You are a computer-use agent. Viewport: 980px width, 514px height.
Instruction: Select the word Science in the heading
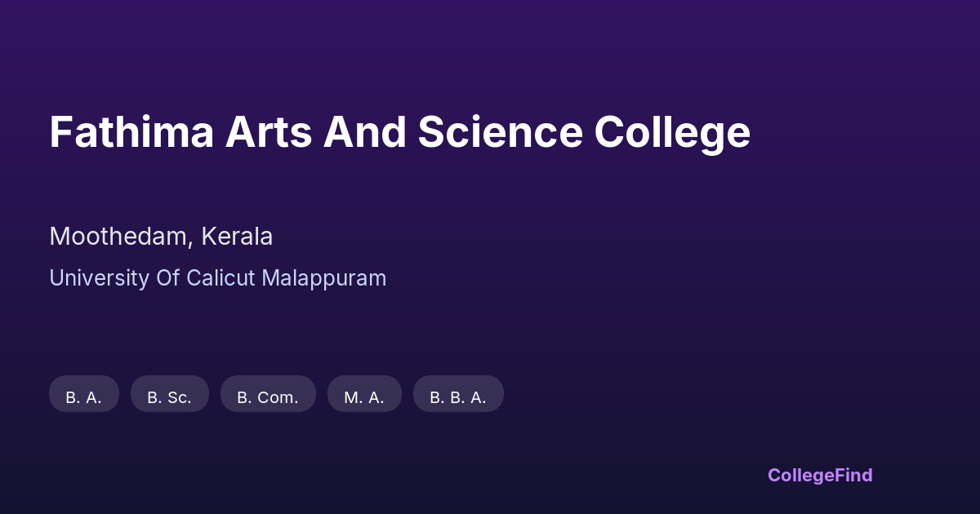(x=500, y=132)
